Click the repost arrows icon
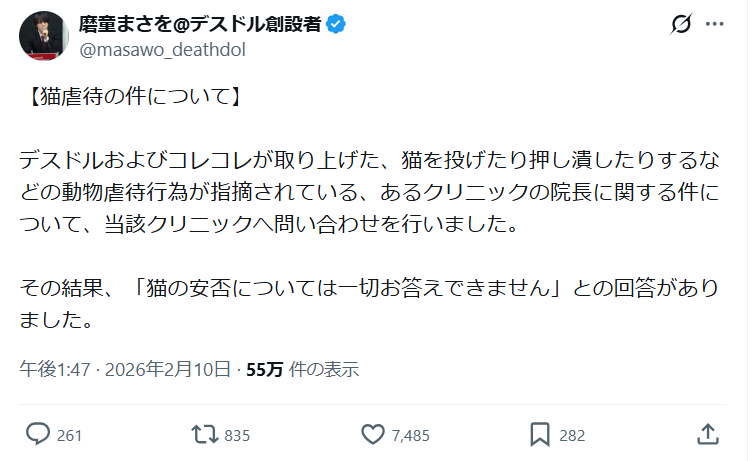The image size is (754, 461). 204,434
